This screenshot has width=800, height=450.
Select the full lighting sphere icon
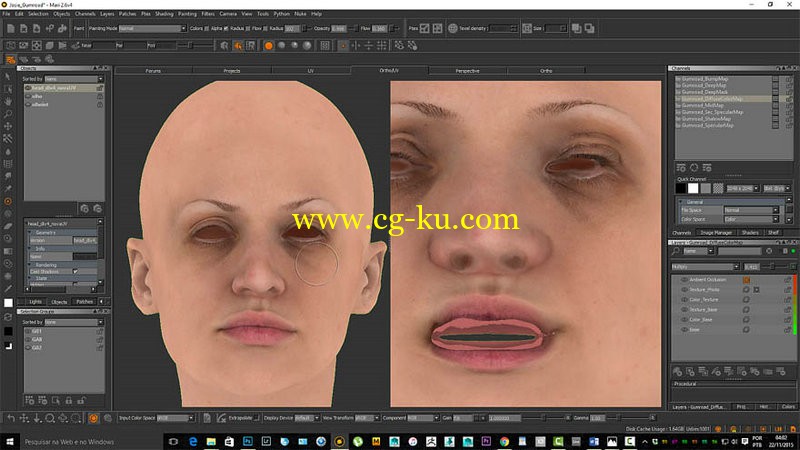coord(307,46)
